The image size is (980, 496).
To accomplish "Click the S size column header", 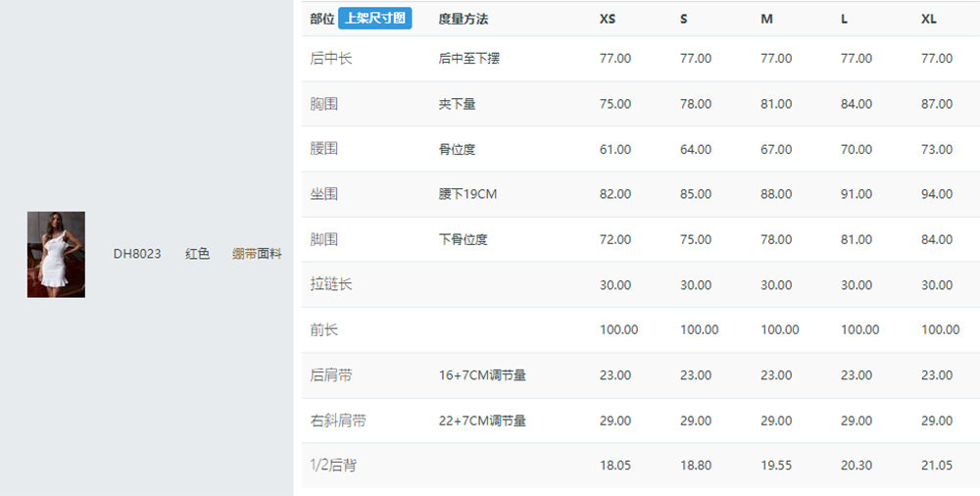I will pos(684,19).
